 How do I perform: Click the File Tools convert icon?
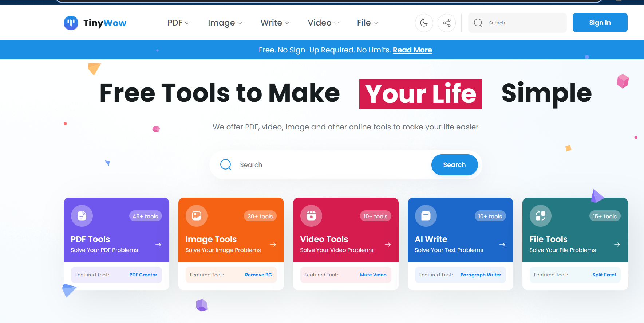(541, 216)
